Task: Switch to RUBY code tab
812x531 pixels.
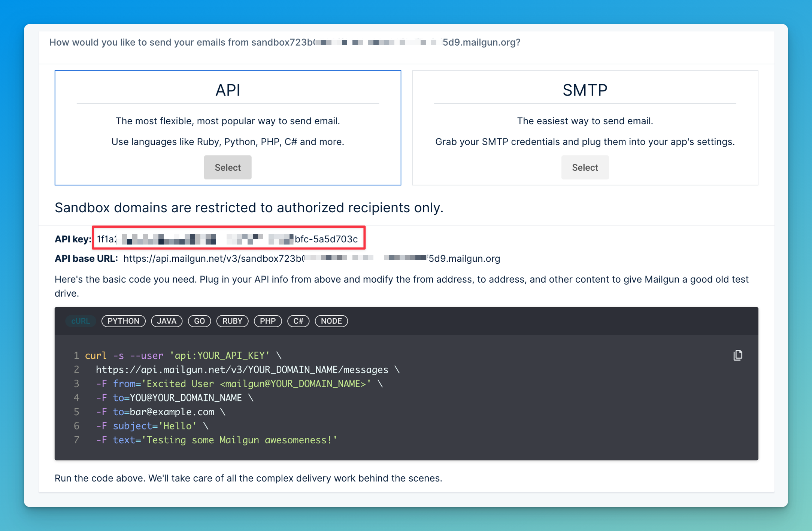Action: pos(232,321)
